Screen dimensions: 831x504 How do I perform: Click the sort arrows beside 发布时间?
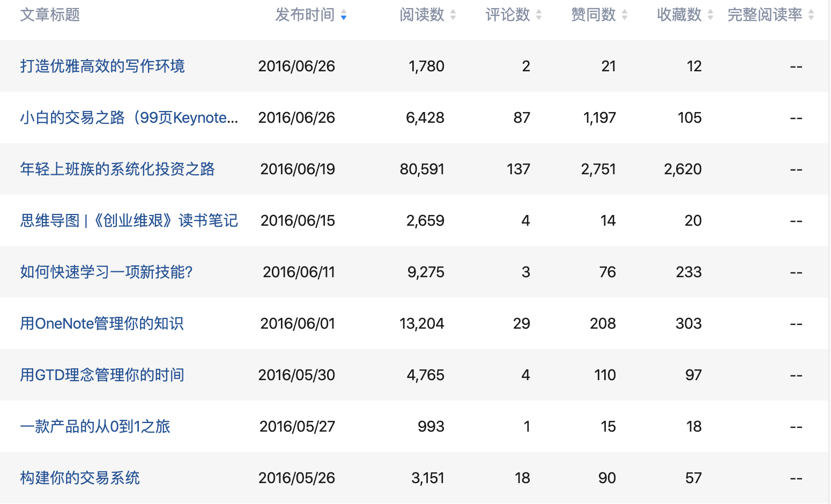(x=344, y=16)
